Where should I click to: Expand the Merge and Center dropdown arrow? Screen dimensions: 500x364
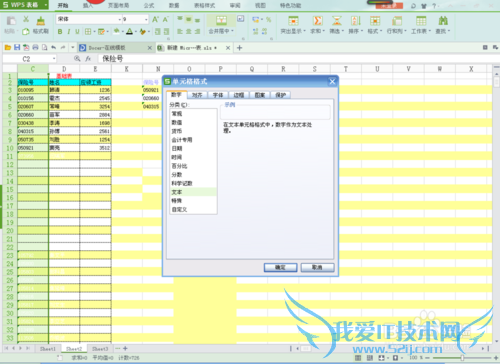[232, 31]
